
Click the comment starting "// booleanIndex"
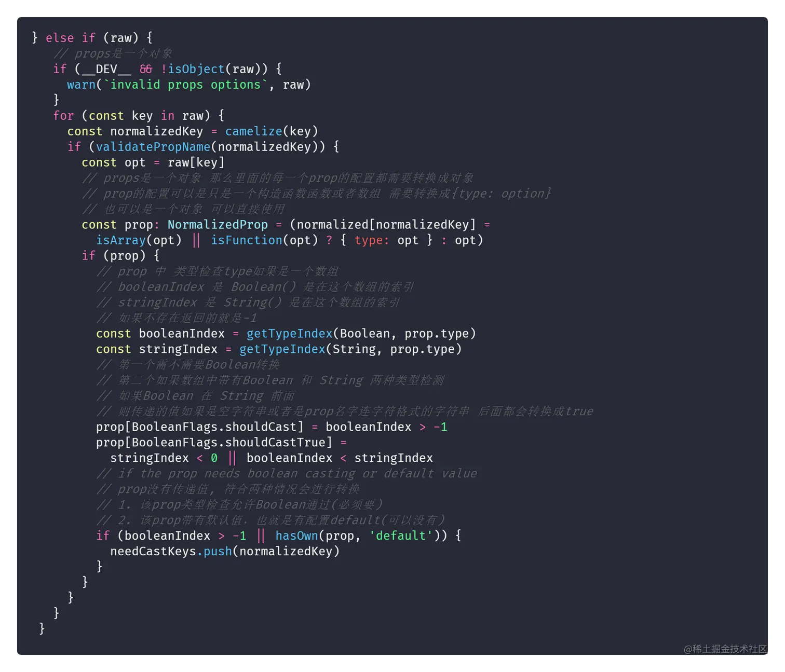click(x=255, y=287)
